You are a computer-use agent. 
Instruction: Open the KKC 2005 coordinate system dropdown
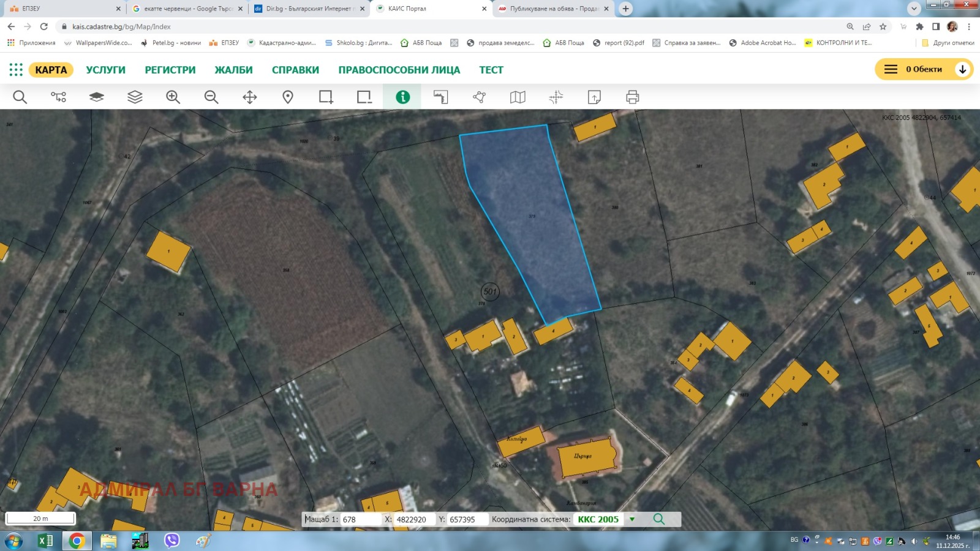point(631,519)
